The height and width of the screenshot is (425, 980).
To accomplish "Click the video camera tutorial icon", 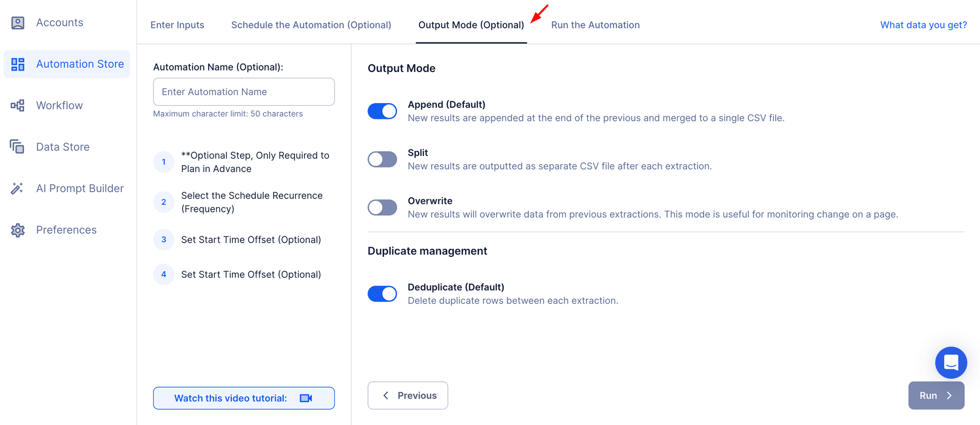I will click(306, 398).
